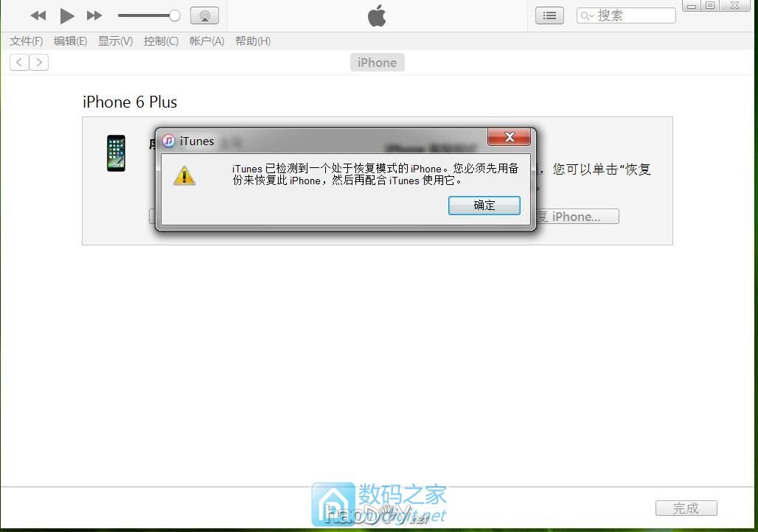Click the AirPlay icon in the toolbar
The height and width of the screenshot is (532, 758).
pos(204,15)
